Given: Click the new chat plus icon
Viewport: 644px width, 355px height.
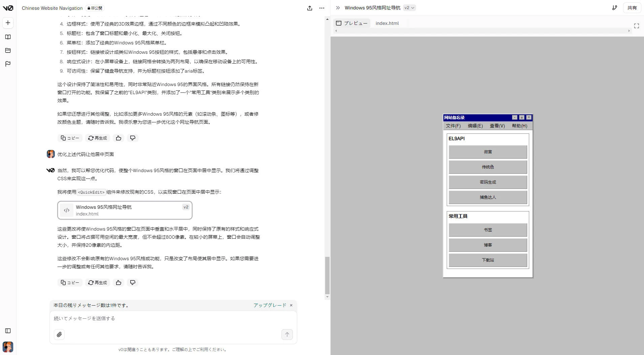Looking at the screenshot, I should (x=8, y=23).
